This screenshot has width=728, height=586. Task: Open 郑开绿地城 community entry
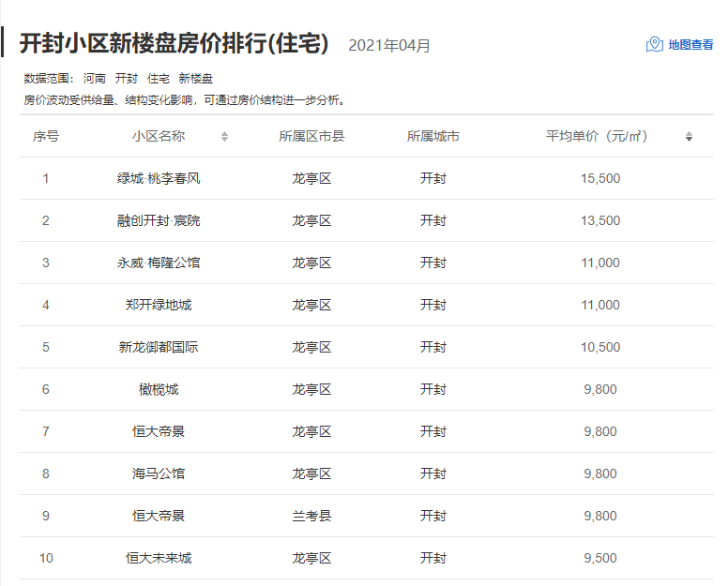click(159, 305)
